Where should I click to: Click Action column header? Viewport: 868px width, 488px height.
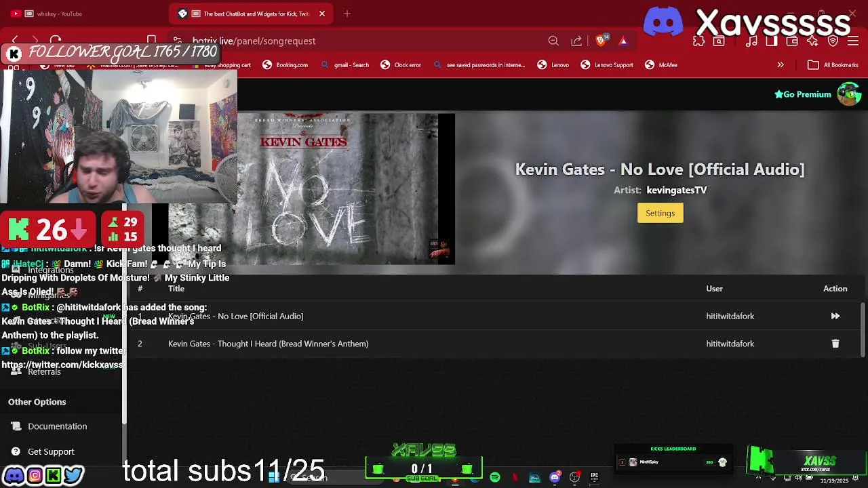(835, 289)
